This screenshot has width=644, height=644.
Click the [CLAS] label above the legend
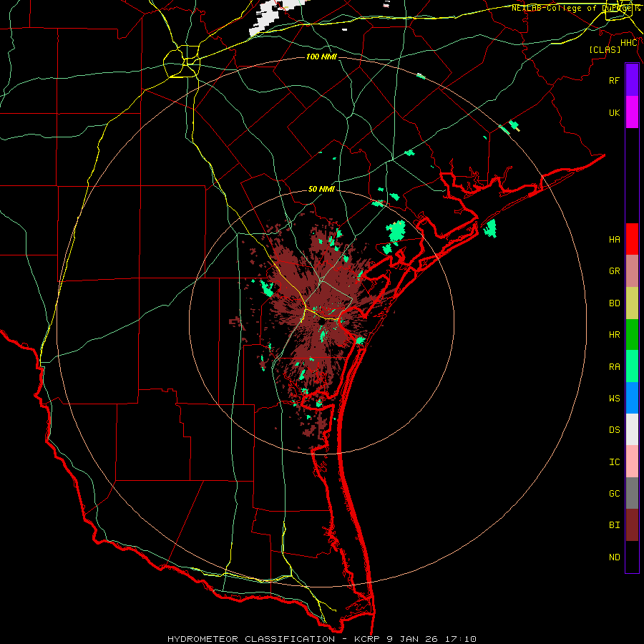(605, 49)
